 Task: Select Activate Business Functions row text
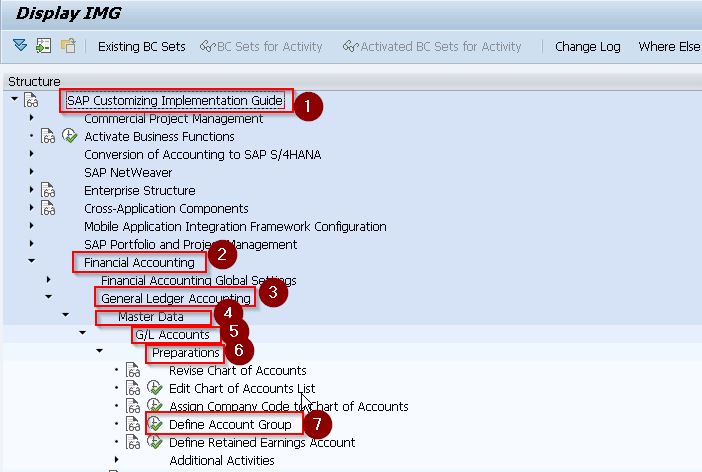159,137
